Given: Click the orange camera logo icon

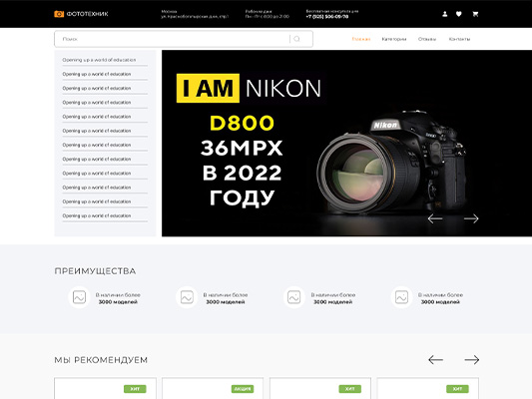Looking at the screenshot, I should click(59, 14).
